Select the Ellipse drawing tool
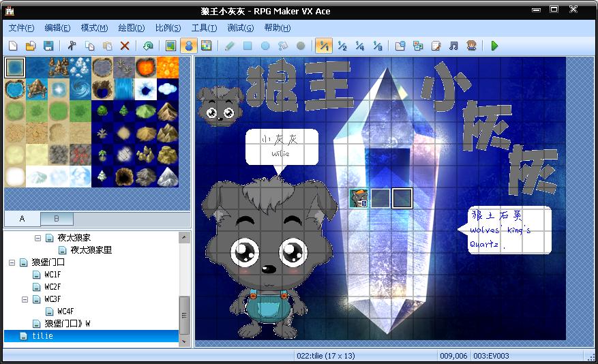Screen dimensions: 598x364 (x=265, y=46)
